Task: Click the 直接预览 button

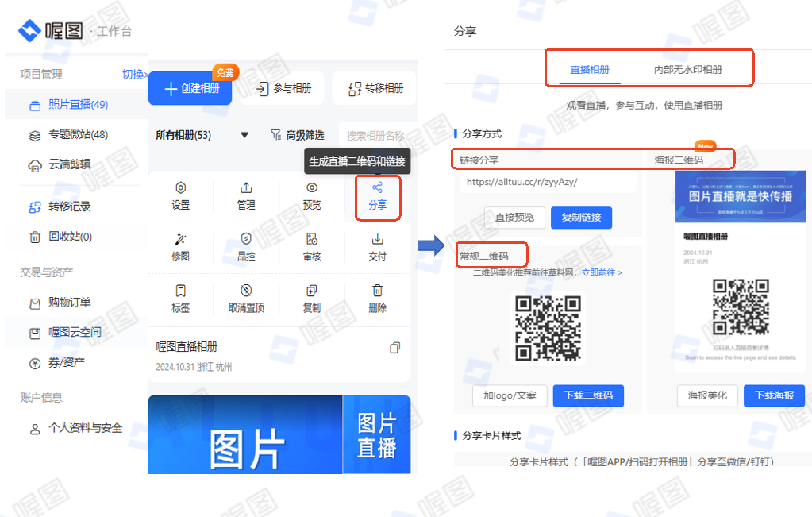Action: click(x=515, y=218)
